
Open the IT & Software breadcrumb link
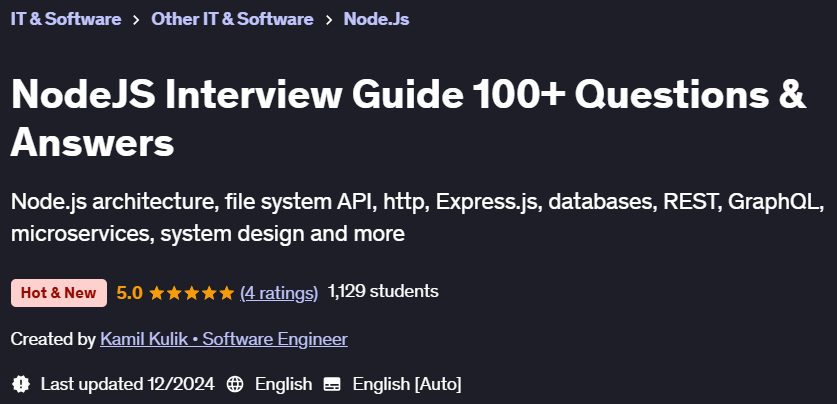pyautogui.click(x=66, y=19)
